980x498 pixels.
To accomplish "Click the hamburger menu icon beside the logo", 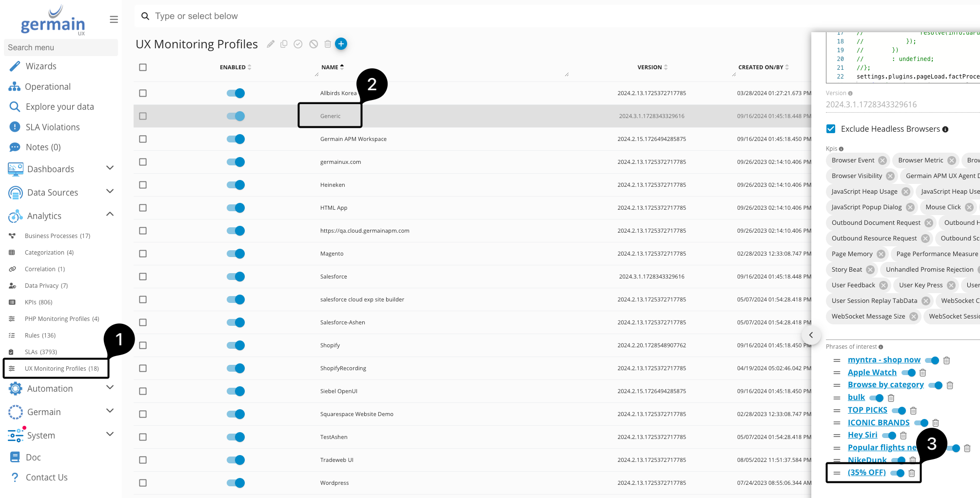I will tap(114, 20).
